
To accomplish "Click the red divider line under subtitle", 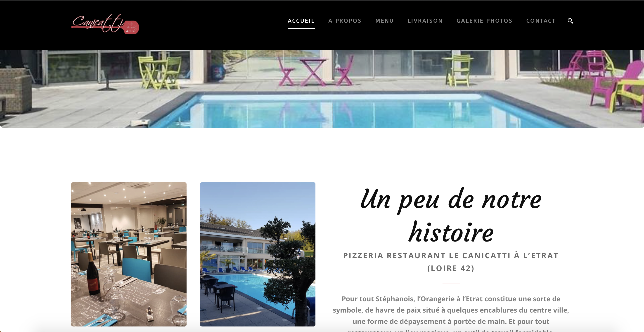I will 451,284.
